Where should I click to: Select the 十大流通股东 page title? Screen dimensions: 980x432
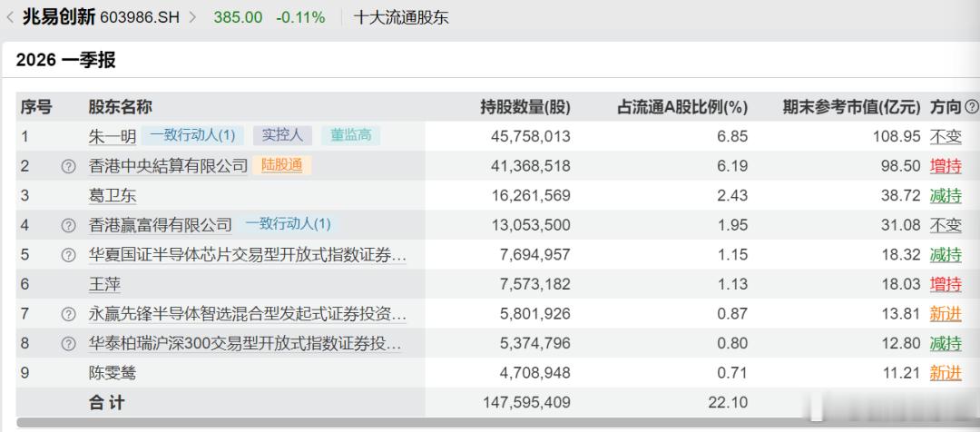tap(401, 17)
